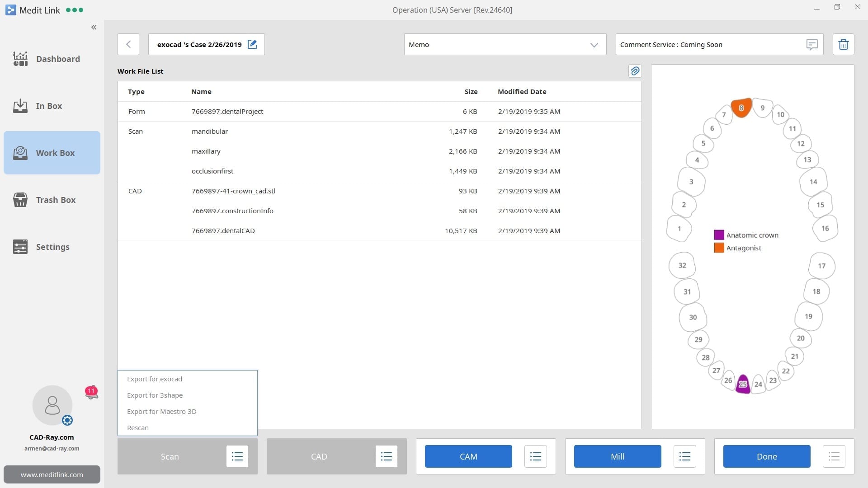Viewport: 868px width, 488px height.
Task: Open the www.meditlink.com link
Action: tap(52, 474)
